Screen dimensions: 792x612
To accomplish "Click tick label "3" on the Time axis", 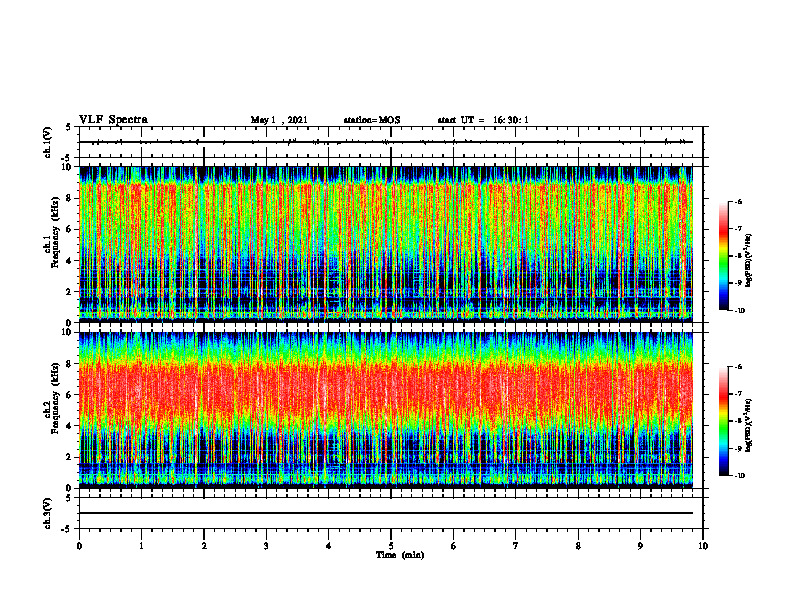I will coord(266,546).
